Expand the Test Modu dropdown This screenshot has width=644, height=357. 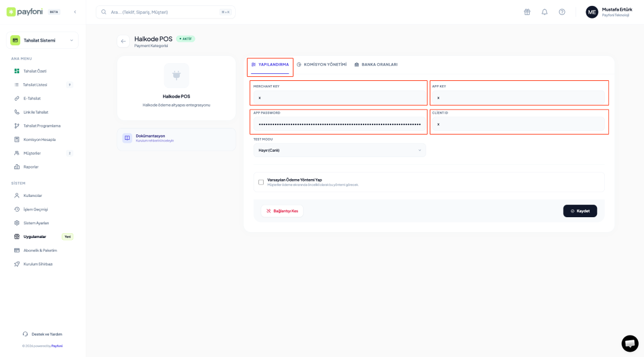(x=339, y=151)
